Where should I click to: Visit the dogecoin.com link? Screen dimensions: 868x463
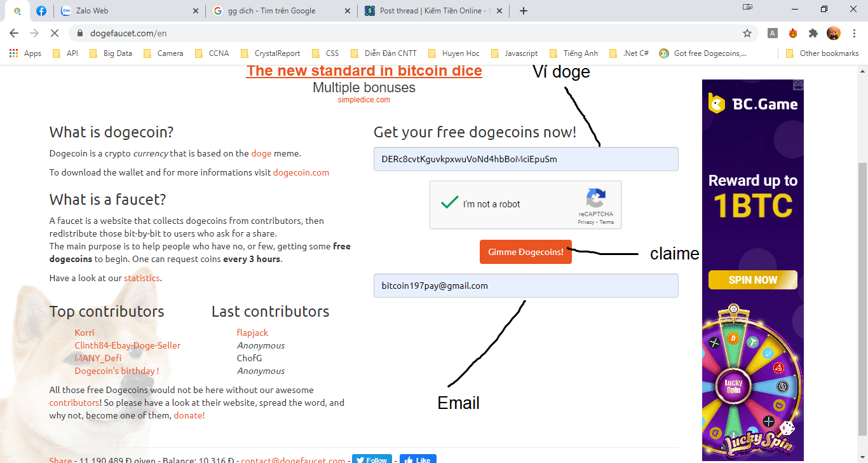301,172
